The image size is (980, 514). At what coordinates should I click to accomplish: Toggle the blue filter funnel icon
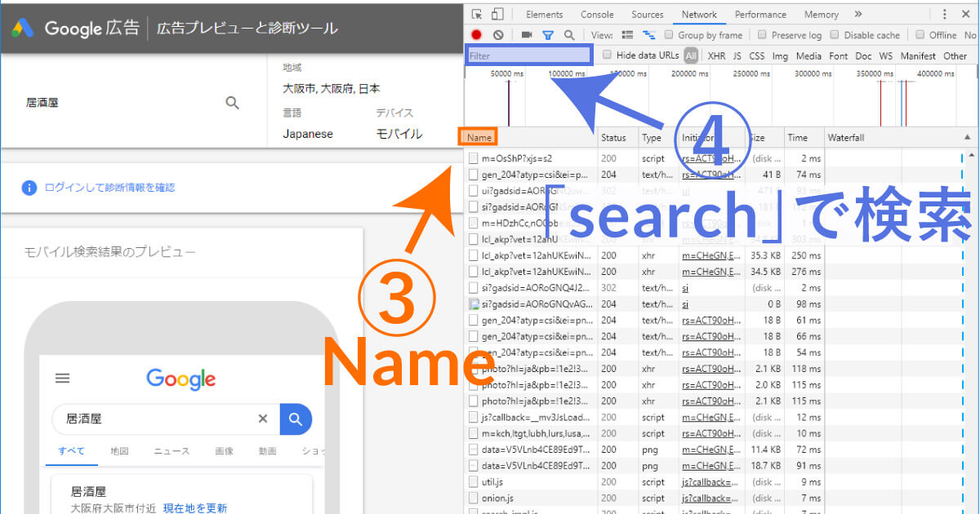548,35
